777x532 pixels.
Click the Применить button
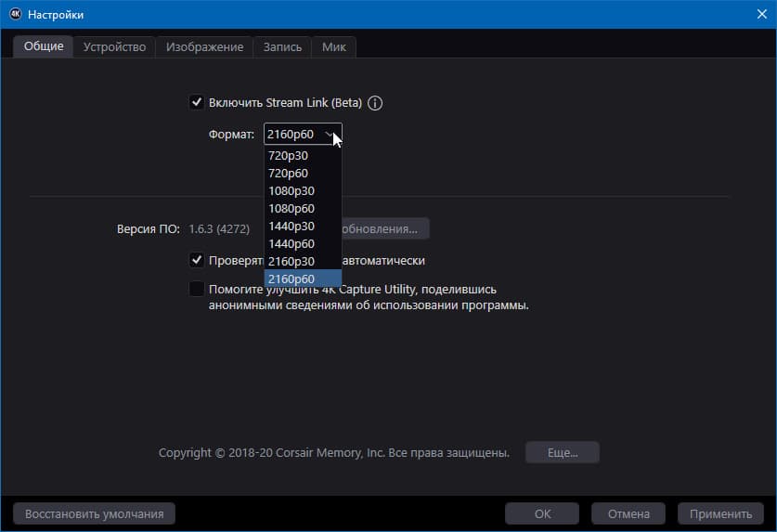(720, 513)
